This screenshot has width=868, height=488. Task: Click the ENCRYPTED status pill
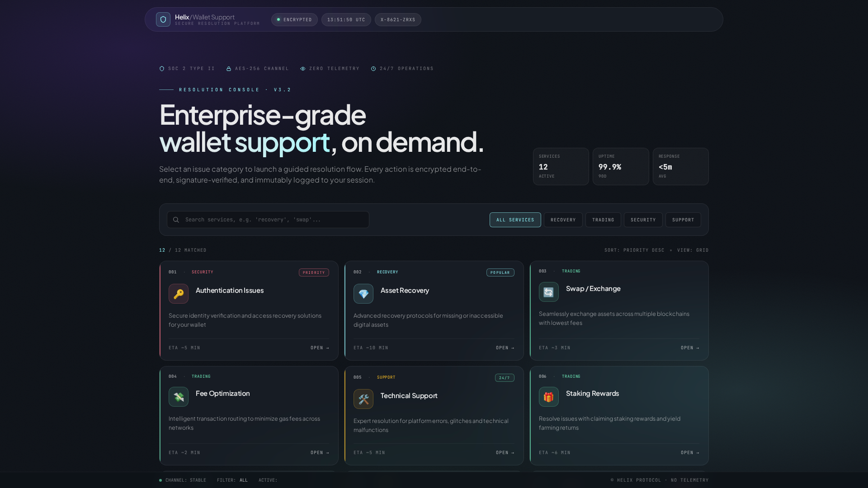coord(294,19)
